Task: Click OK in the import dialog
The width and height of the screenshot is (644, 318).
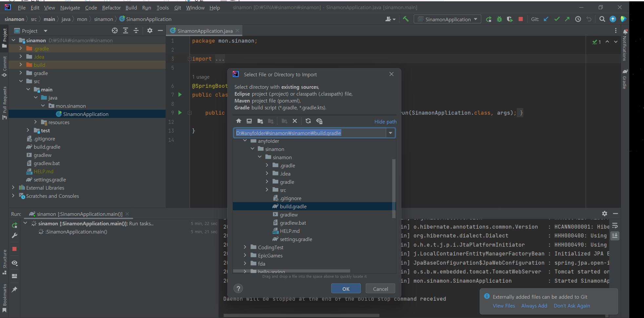Action: (x=346, y=289)
